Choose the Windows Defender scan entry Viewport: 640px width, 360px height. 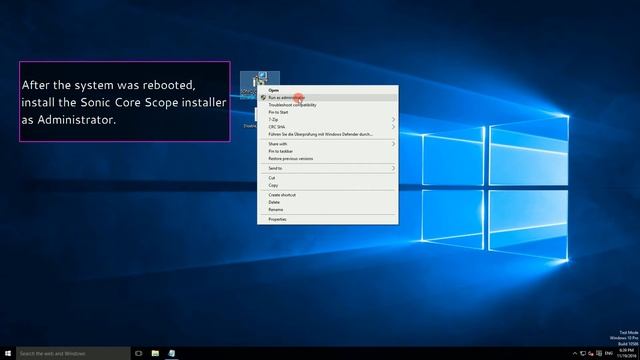click(328, 134)
